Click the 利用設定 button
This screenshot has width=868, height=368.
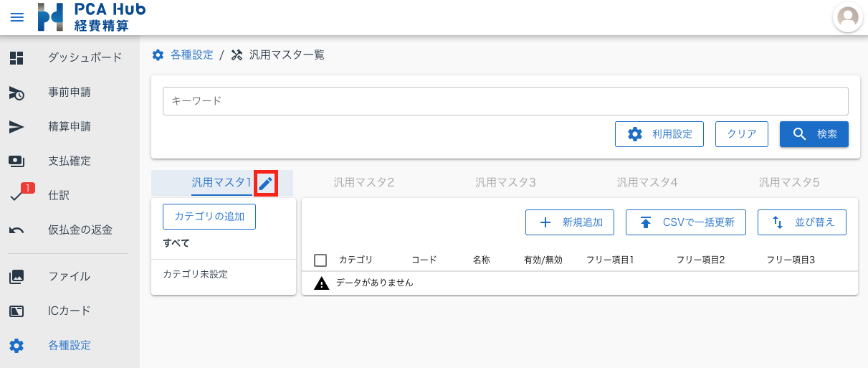pyautogui.click(x=659, y=134)
